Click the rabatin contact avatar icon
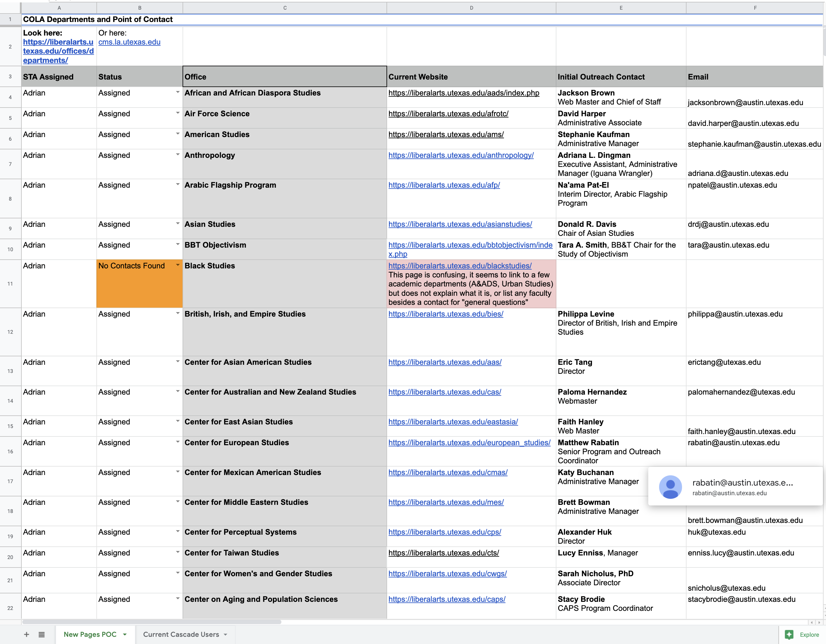 click(670, 487)
